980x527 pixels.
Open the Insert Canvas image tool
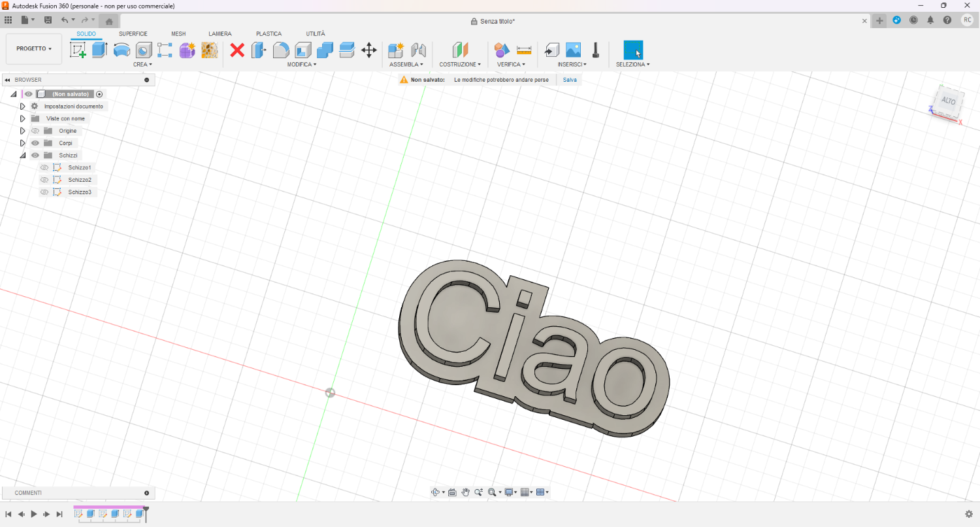tap(573, 50)
